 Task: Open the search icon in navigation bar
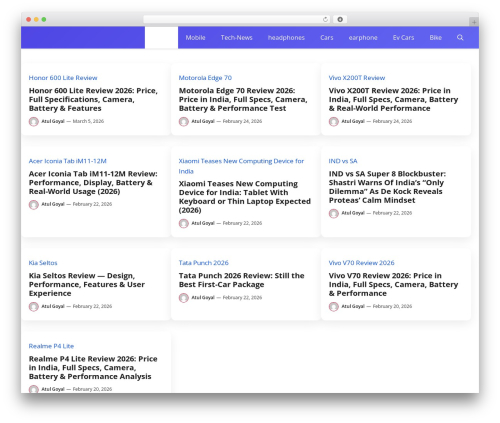click(460, 37)
